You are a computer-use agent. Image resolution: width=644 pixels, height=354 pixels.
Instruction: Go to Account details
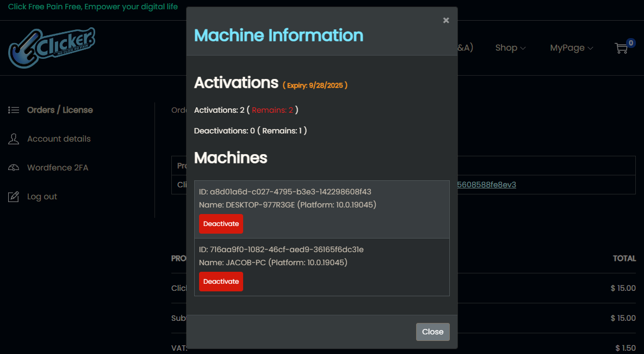59,139
